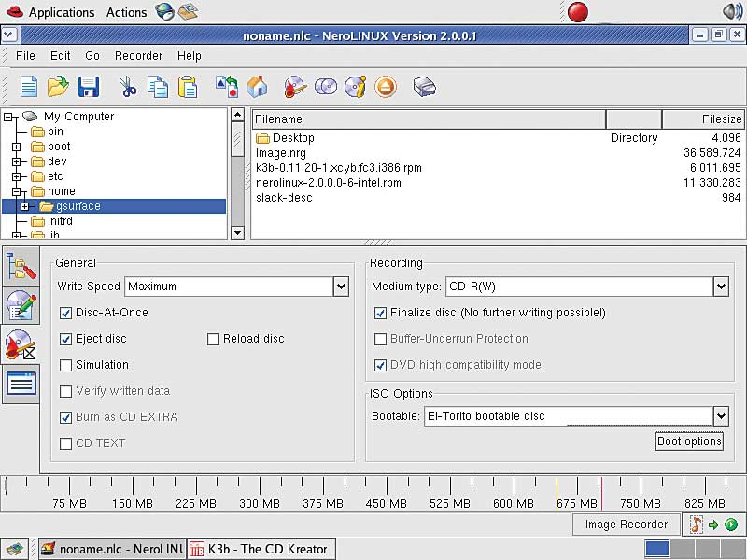Viewport: 747px width, 560px height.
Task: Click the folder tree scrollbar down arrow
Action: point(237,232)
